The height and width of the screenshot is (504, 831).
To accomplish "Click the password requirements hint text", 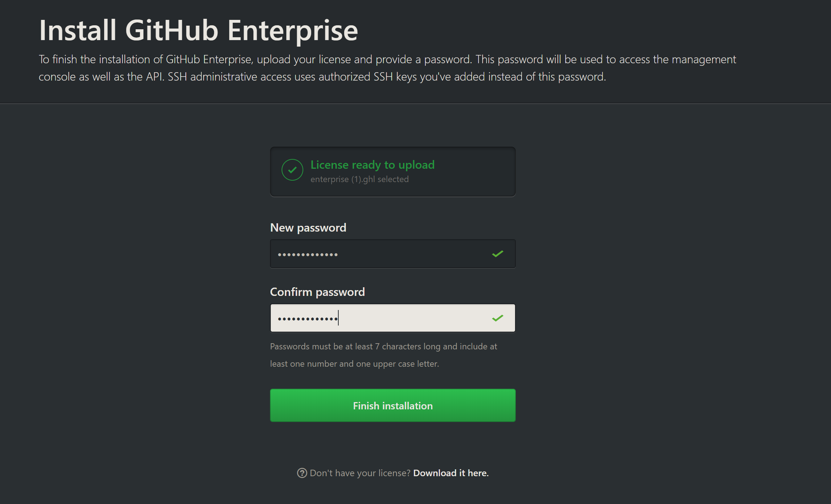I will coord(384,355).
